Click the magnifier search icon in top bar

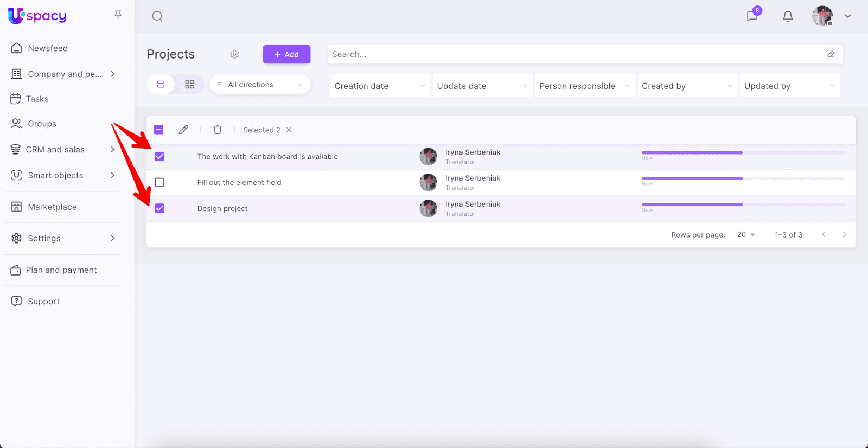[157, 16]
